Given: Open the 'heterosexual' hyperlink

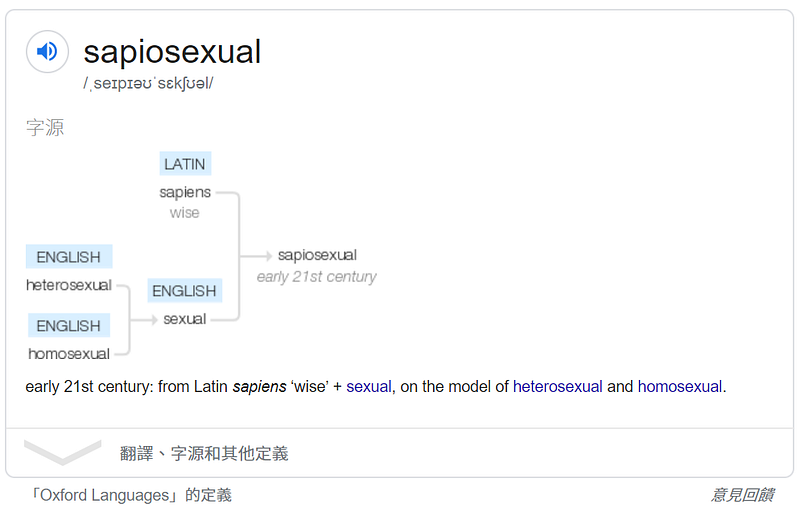Looking at the screenshot, I should tap(557, 386).
